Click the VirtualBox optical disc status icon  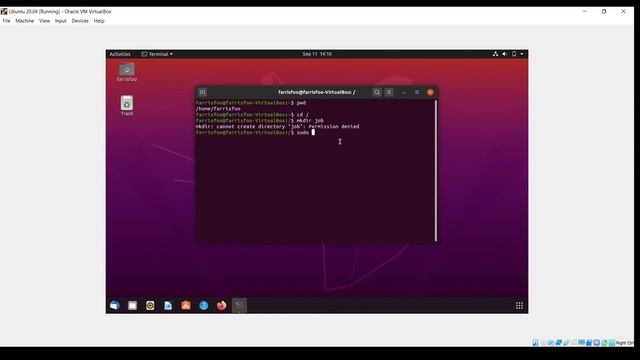coord(543,342)
